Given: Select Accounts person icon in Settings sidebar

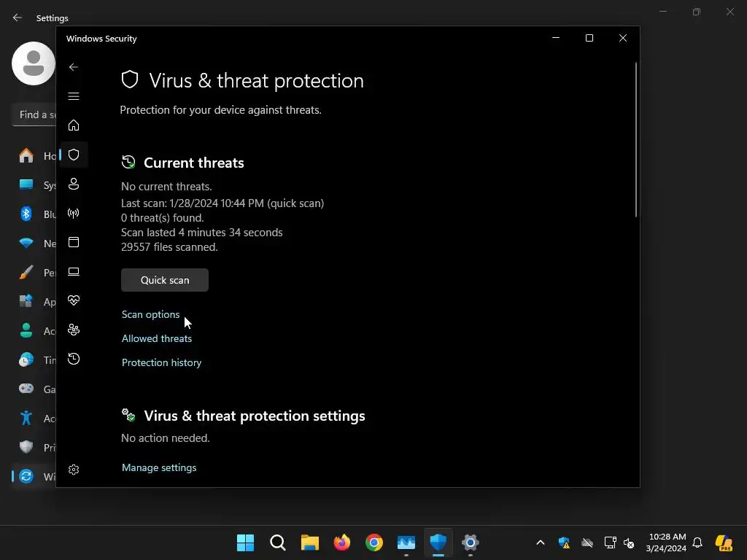Looking at the screenshot, I should [x=26, y=330].
